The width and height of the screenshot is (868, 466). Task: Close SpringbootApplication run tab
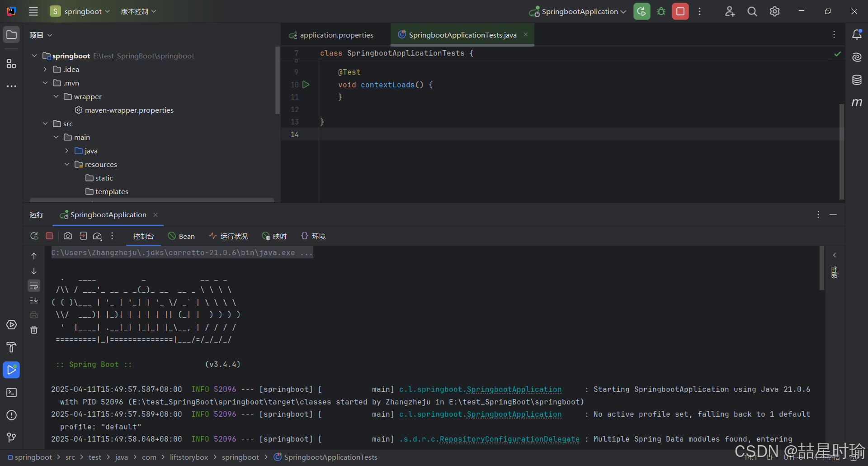pyautogui.click(x=156, y=215)
